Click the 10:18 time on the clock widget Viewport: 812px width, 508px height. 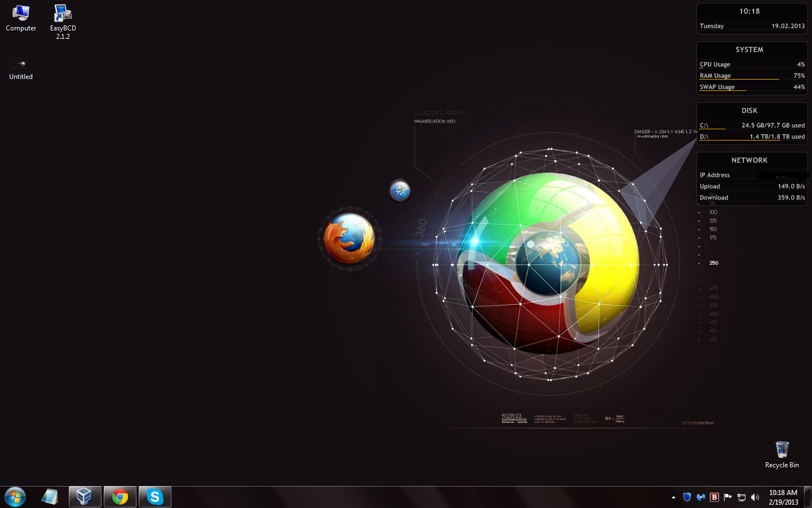point(749,11)
